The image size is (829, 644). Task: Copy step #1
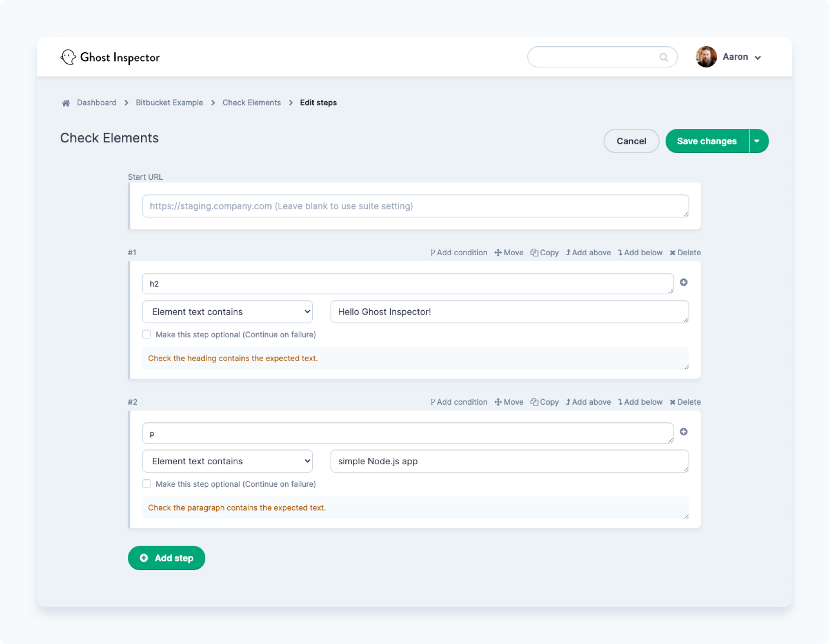(544, 252)
